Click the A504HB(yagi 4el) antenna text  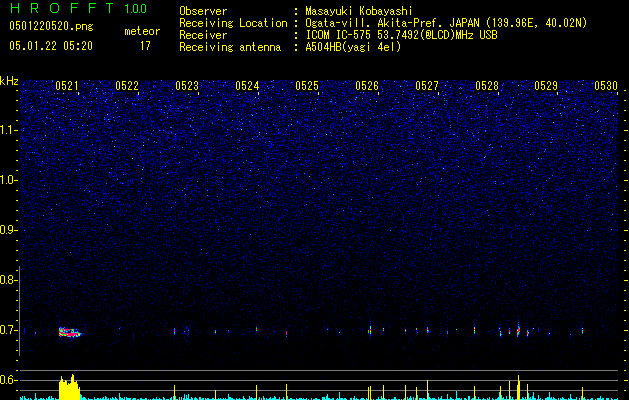353,47
